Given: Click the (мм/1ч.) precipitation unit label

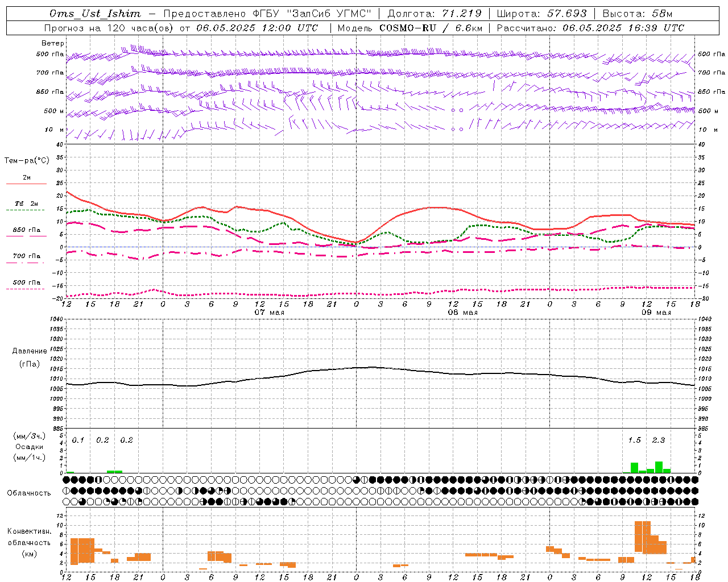Looking at the screenshot, I should point(29,458).
